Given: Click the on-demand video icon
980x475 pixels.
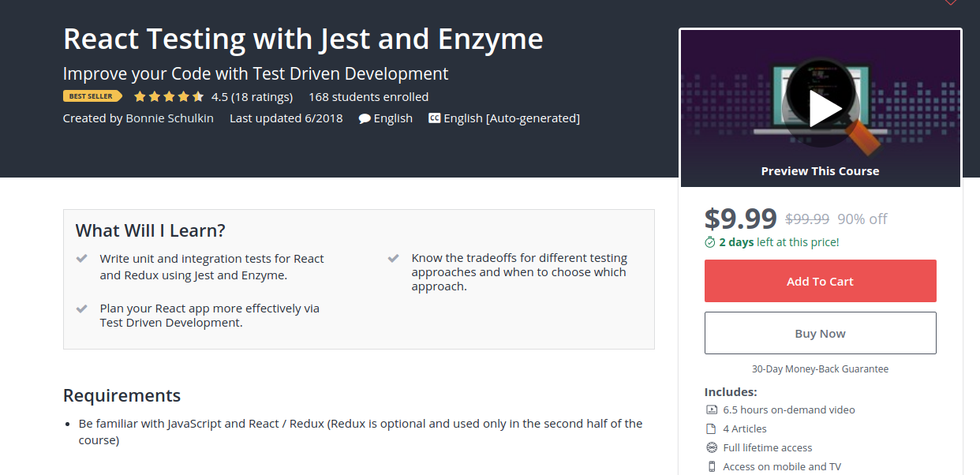Looking at the screenshot, I should click(712, 410).
